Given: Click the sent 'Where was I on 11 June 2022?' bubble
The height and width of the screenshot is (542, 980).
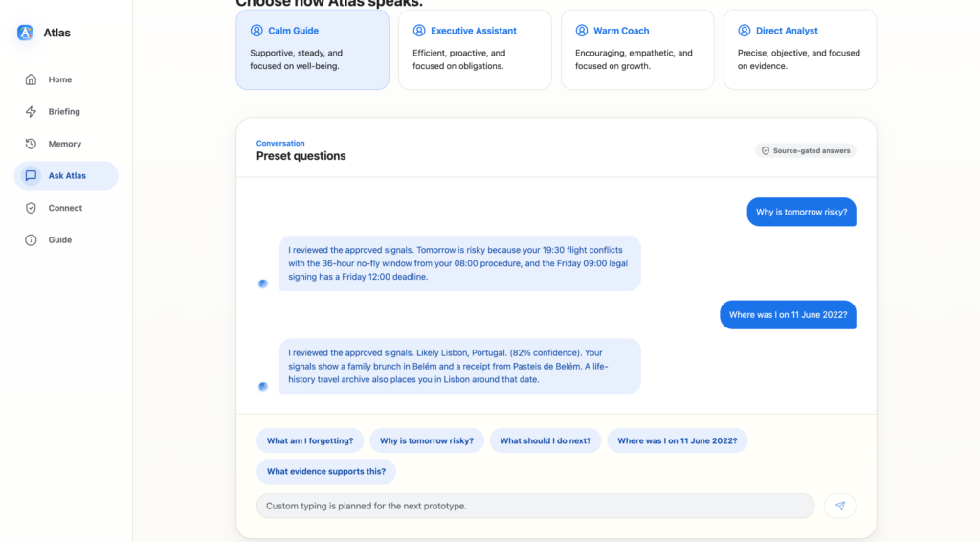Looking at the screenshot, I should [x=788, y=314].
